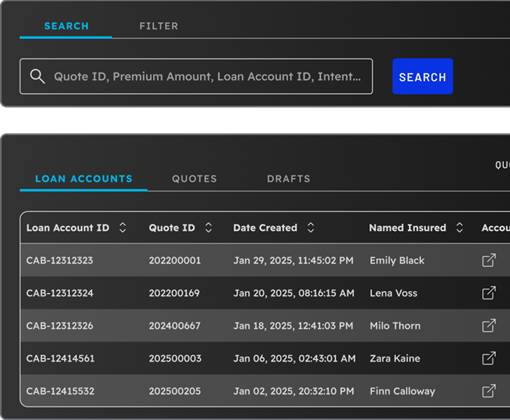
Task: Open account link for Emily Black
Action: [x=489, y=260]
